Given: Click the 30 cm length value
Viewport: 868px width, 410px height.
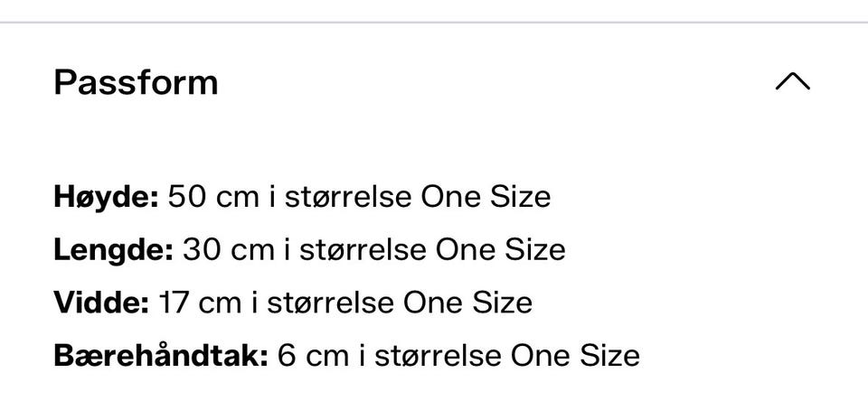Looking at the screenshot, I should (x=228, y=250).
